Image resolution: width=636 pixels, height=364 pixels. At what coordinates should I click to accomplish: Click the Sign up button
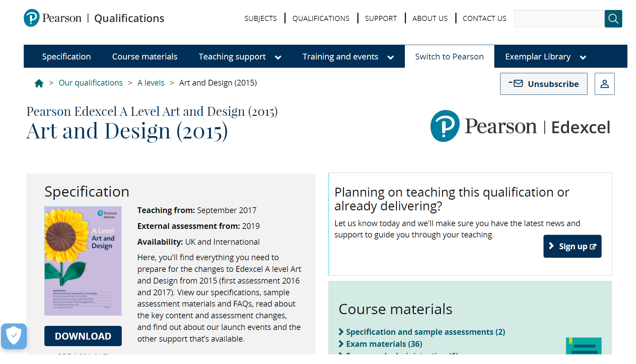(572, 246)
